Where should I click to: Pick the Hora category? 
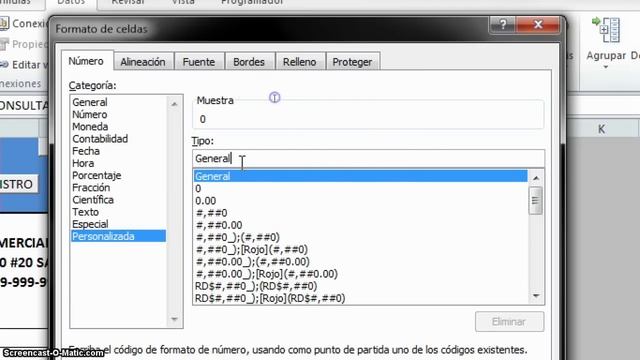coord(83,163)
